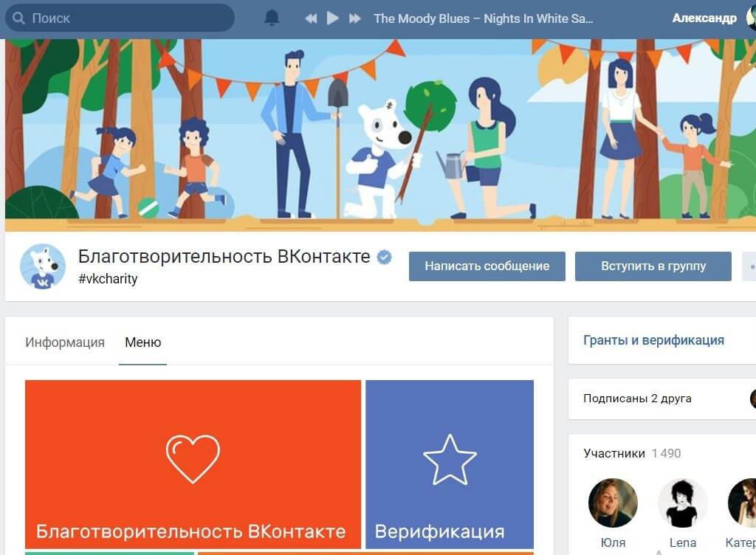Image resolution: width=756 pixels, height=555 pixels.
Task: Skip to next track in player
Action: 355,18
